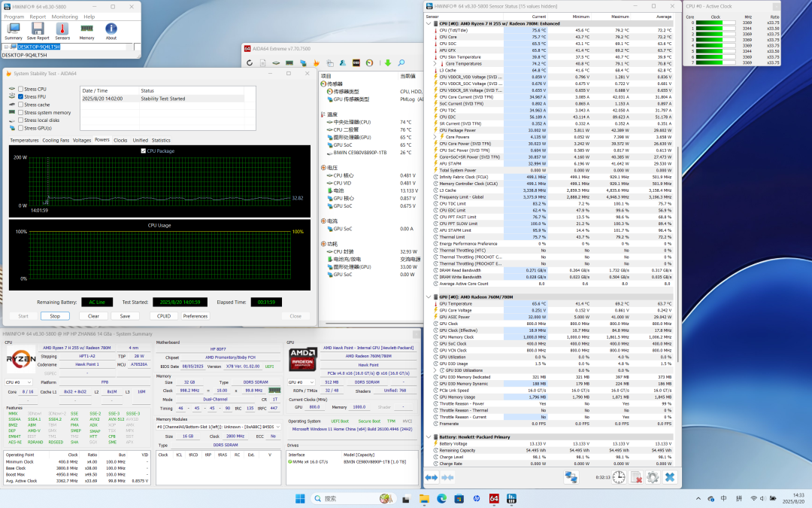Open the GPU #0 dropdown in System Summary

(301, 382)
